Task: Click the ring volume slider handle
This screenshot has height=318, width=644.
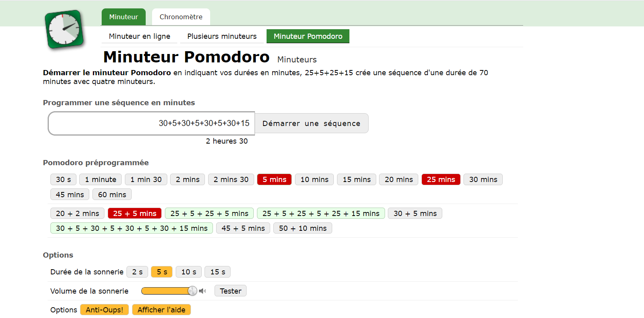Action: (192, 291)
